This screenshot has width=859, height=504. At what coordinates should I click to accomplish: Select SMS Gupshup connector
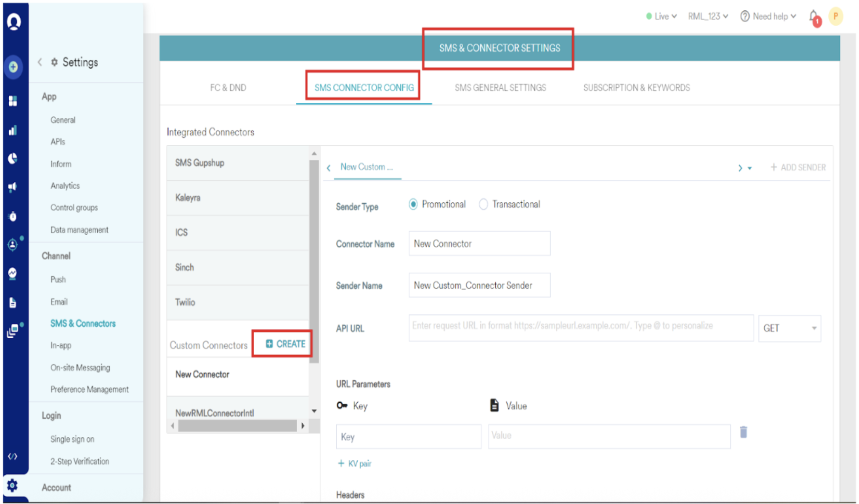pyautogui.click(x=238, y=163)
